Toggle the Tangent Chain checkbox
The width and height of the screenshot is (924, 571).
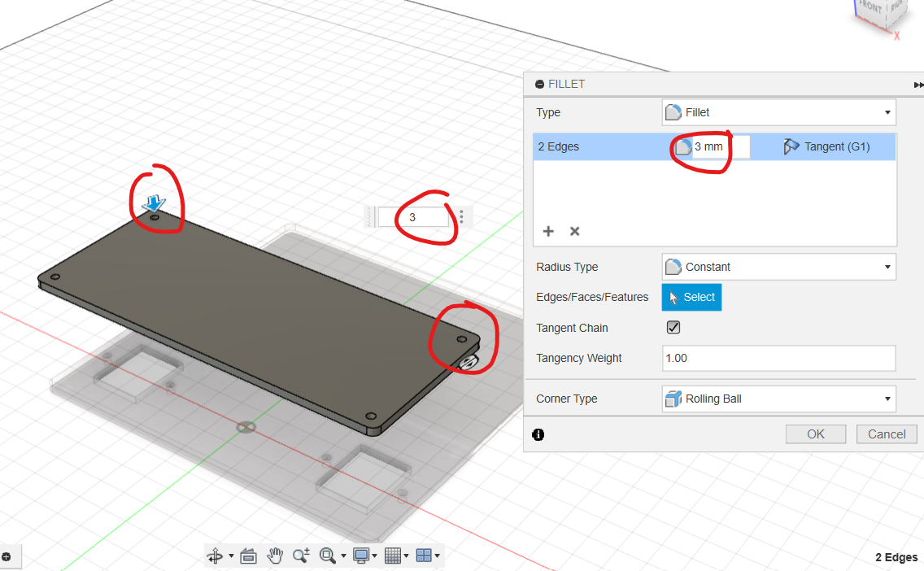(x=673, y=328)
